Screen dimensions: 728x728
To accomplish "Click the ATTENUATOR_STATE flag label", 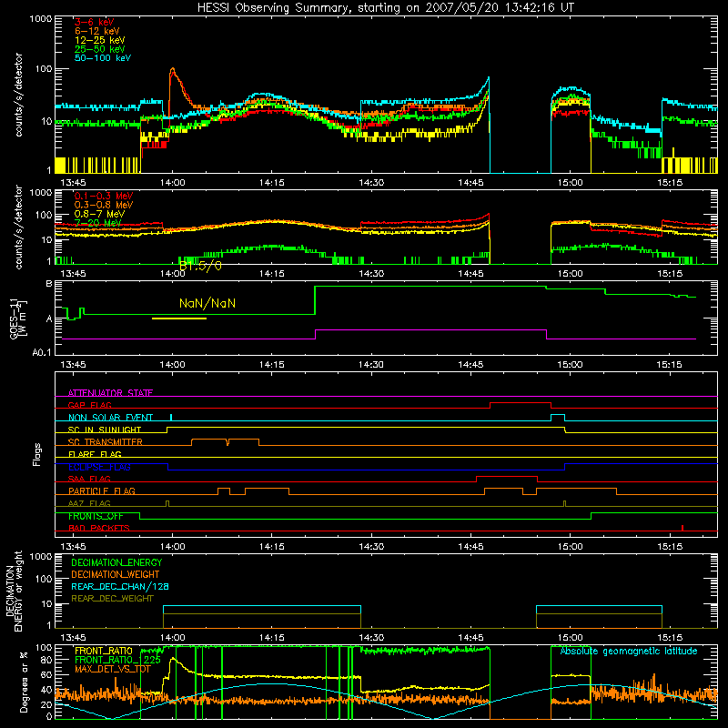I will pyautogui.click(x=110, y=393).
